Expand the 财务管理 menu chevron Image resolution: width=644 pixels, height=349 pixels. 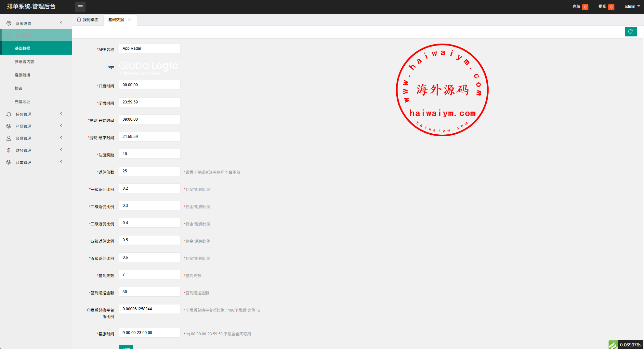click(x=61, y=150)
